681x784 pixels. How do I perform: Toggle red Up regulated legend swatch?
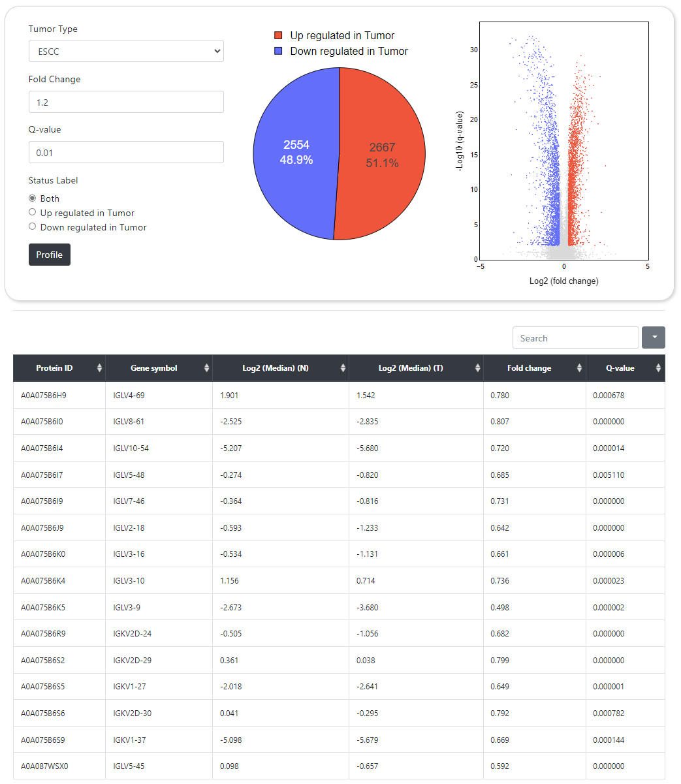tap(278, 36)
